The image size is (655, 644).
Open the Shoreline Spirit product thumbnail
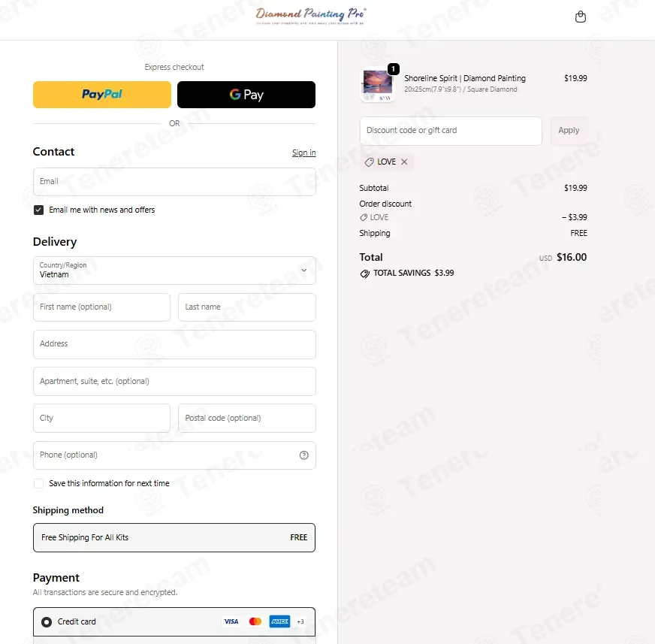[378, 85]
